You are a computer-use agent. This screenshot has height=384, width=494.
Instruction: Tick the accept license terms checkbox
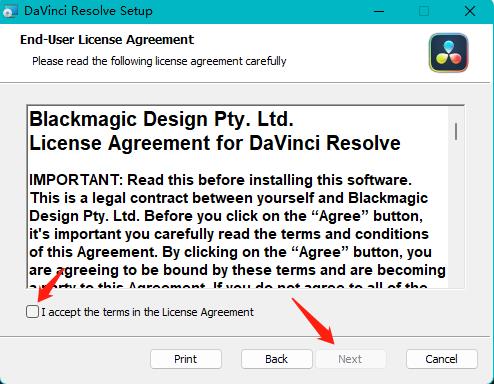point(32,312)
